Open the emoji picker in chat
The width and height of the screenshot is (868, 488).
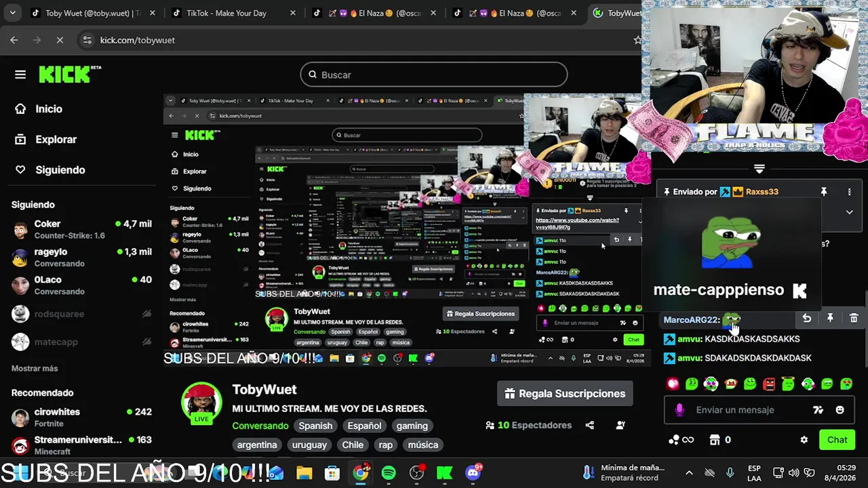[x=840, y=409]
